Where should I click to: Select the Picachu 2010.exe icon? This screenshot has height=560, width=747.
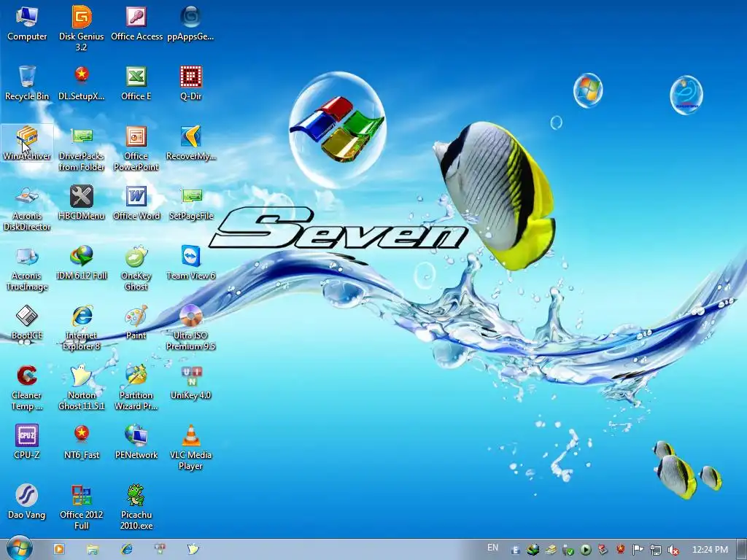tap(136, 507)
